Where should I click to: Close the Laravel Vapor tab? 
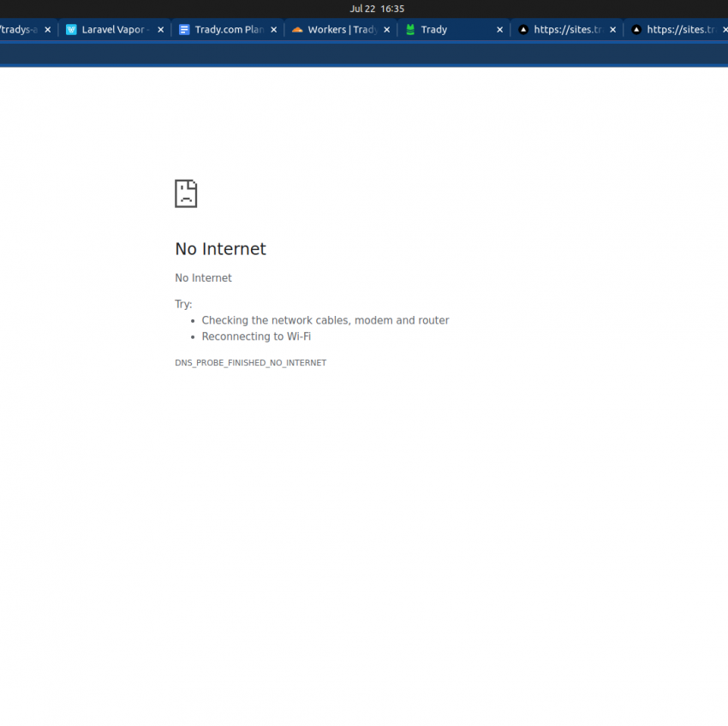point(160,30)
